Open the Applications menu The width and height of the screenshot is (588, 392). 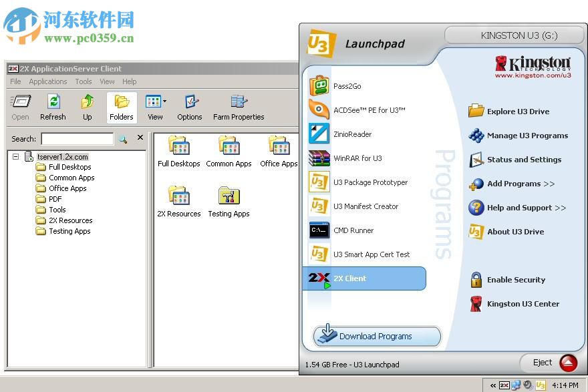tap(47, 81)
